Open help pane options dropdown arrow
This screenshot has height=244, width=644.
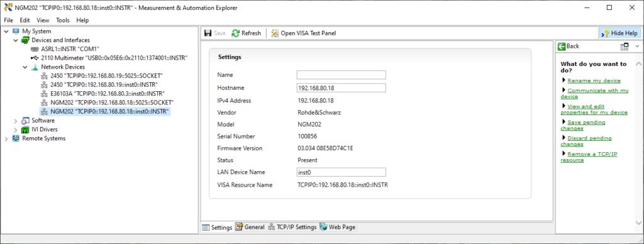pos(637,47)
